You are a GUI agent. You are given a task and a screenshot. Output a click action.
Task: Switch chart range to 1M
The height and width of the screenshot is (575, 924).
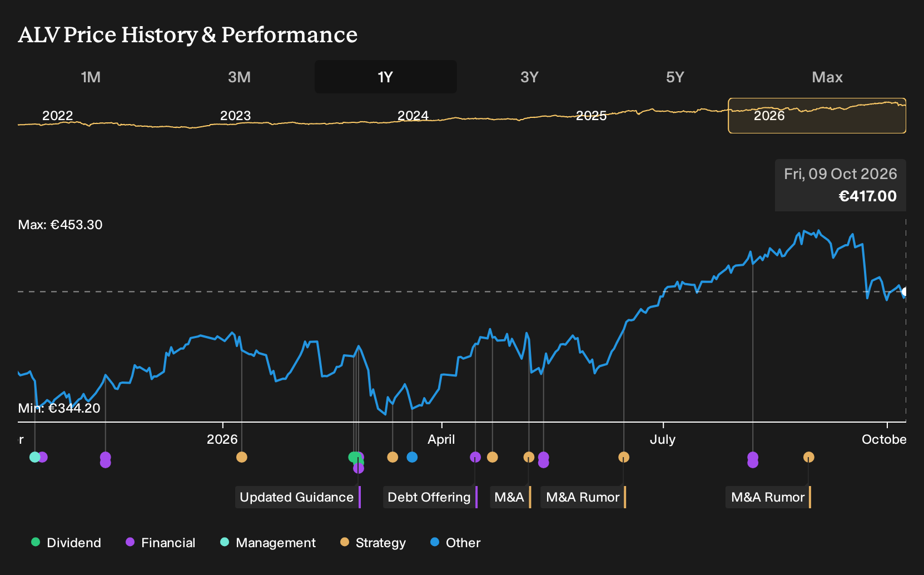click(91, 77)
